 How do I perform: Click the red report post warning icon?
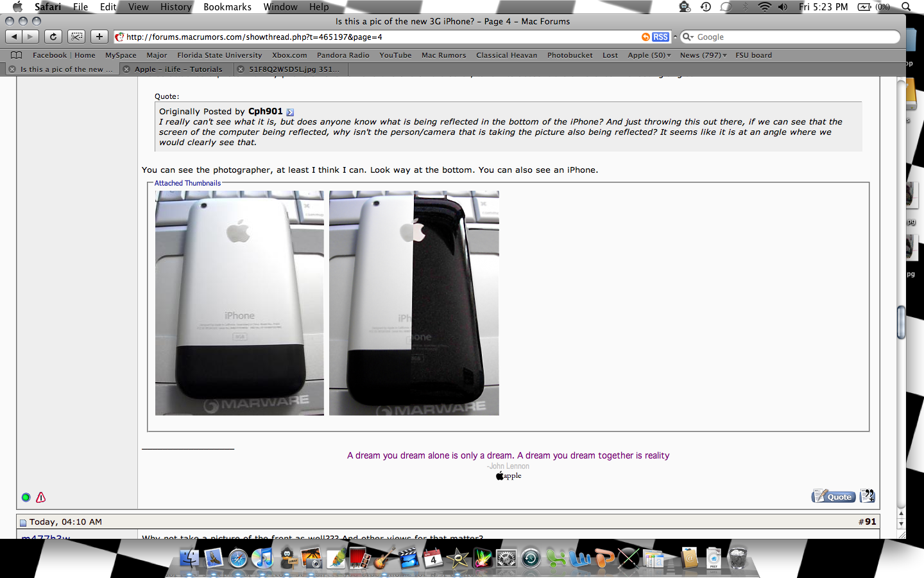click(x=41, y=497)
